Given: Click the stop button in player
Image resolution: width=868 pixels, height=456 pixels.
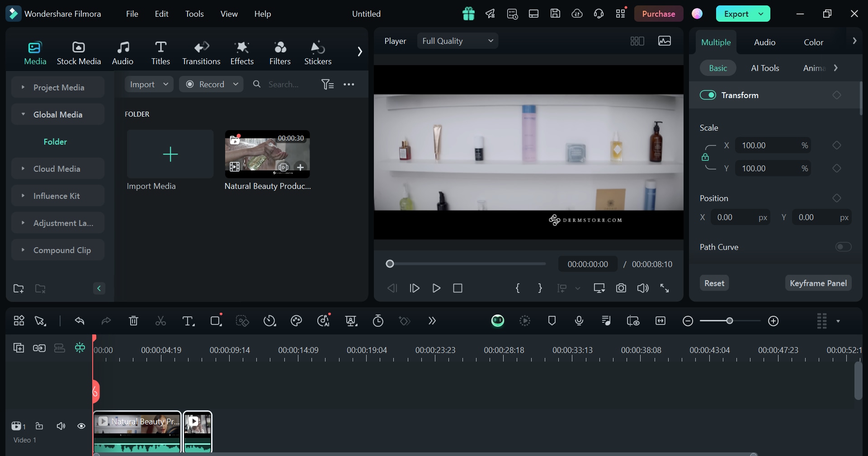Looking at the screenshot, I should (x=458, y=288).
